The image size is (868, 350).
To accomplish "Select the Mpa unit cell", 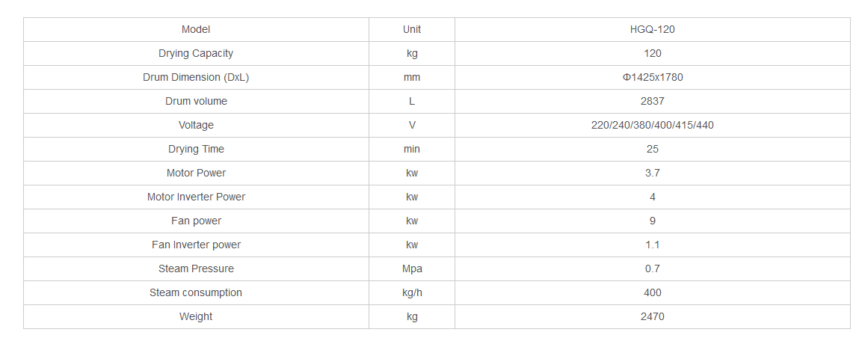I will [411, 268].
